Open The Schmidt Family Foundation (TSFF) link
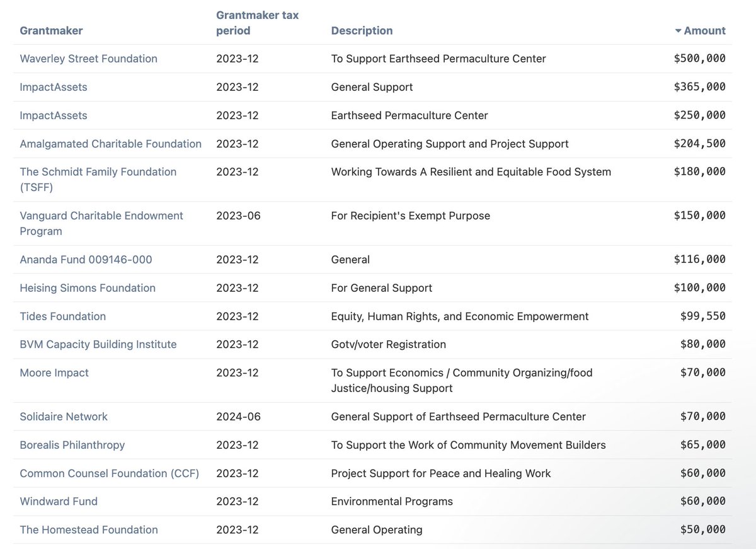 point(98,172)
